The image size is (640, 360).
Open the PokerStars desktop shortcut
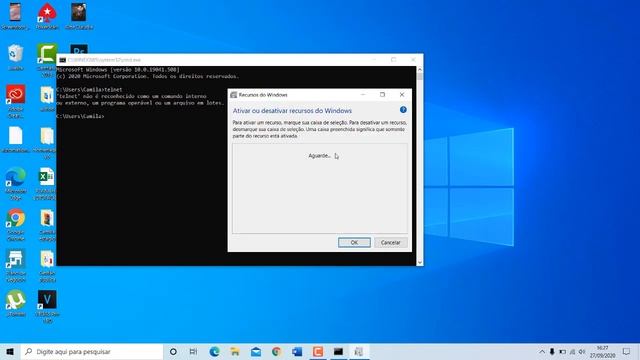pyautogui.click(x=47, y=13)
